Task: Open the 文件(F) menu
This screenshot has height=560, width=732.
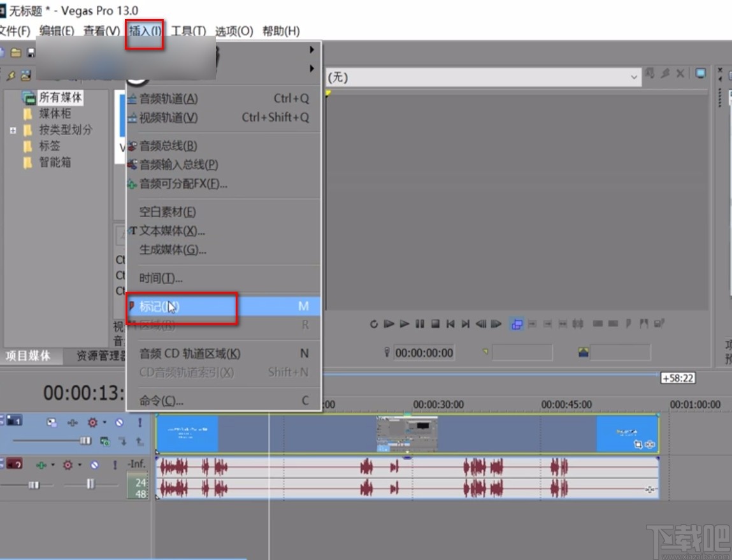Action: click(x=15, y=31)
